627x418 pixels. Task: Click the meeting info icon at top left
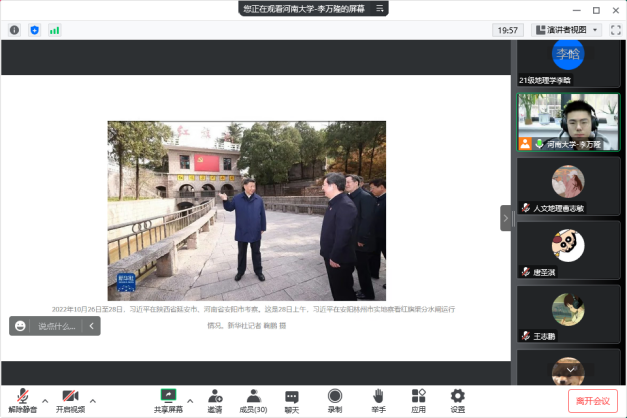[14, 30]
